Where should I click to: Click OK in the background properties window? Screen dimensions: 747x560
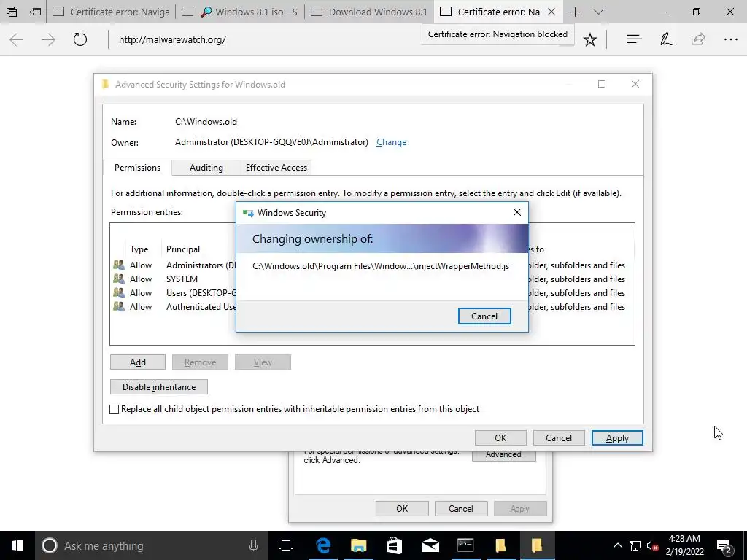coord(402,508)
